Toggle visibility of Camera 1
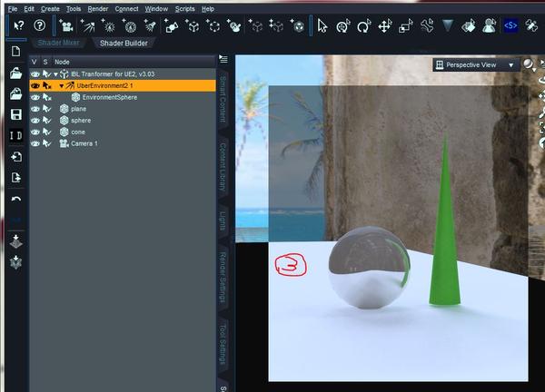The height and width of the screenshot is (392, 545). coord(35,143)
